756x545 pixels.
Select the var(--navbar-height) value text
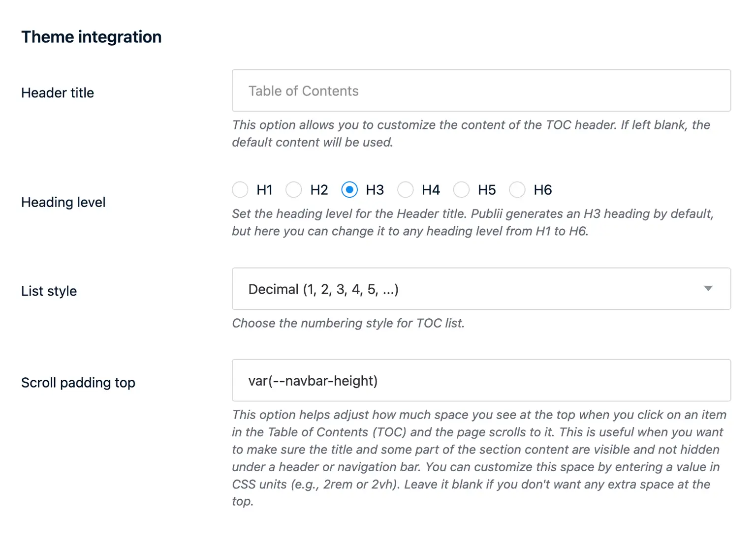[313, 380]
